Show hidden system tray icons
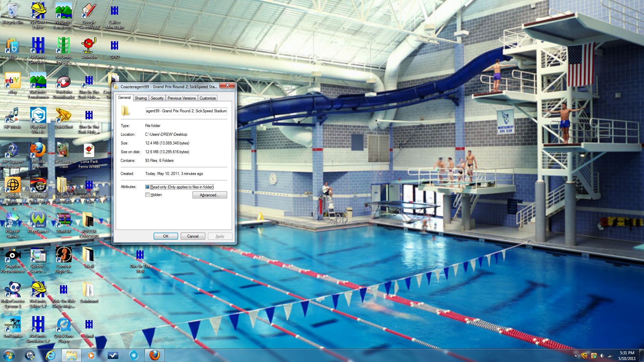This screenshot has width=644, height=362. 576,356
